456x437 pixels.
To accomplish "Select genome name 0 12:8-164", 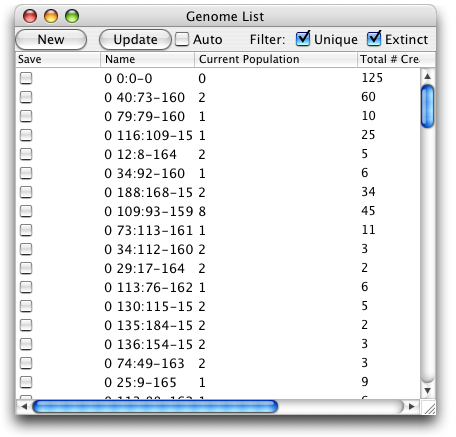I will coord(140,155).
